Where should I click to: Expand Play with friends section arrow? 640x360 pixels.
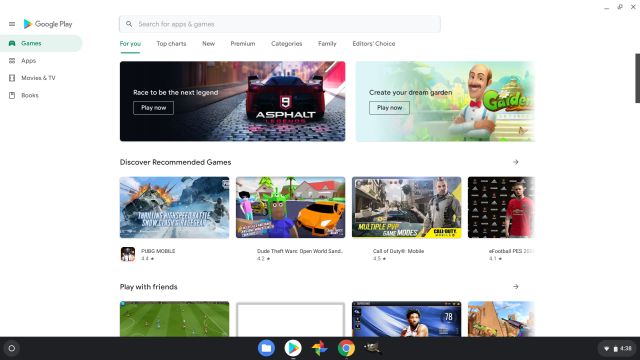click(516, 287)
